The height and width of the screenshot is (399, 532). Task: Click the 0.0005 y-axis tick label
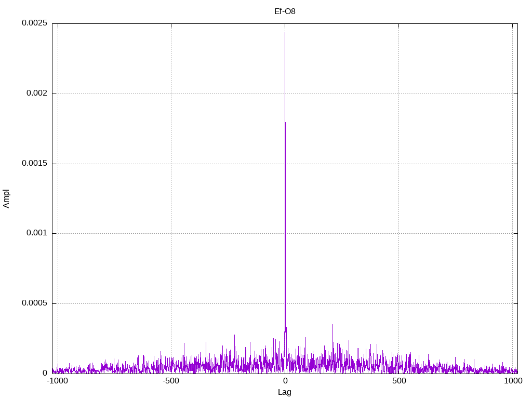pyautogui.click(x=34, y=303)
